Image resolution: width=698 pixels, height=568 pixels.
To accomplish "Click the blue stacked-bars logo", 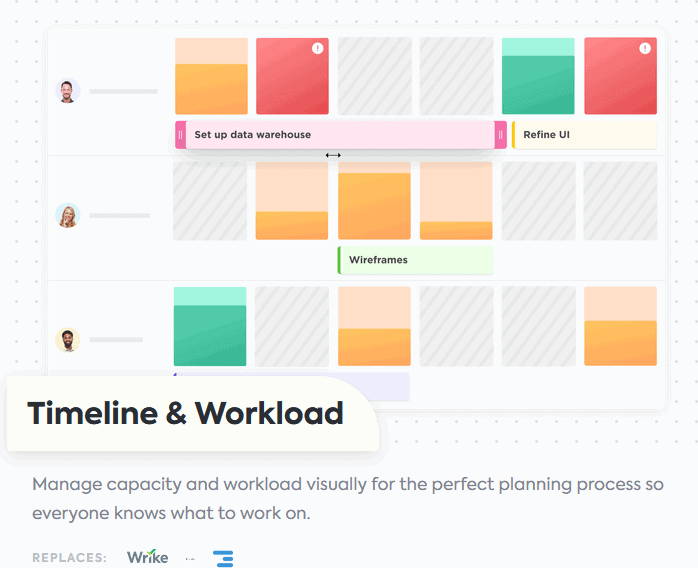I will coord(223,559).
